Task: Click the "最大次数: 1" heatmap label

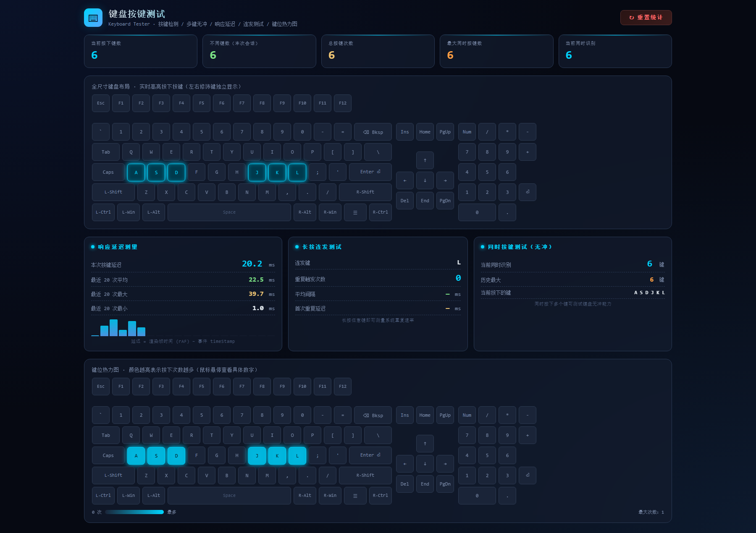Action: tap(651, 512)
